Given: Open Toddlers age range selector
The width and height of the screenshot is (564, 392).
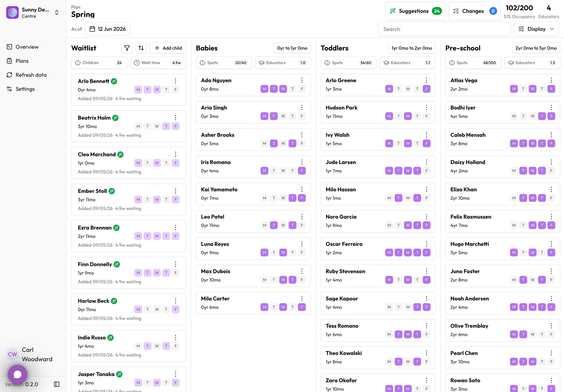Looking at the screenshot, I should tap(412, 48).
